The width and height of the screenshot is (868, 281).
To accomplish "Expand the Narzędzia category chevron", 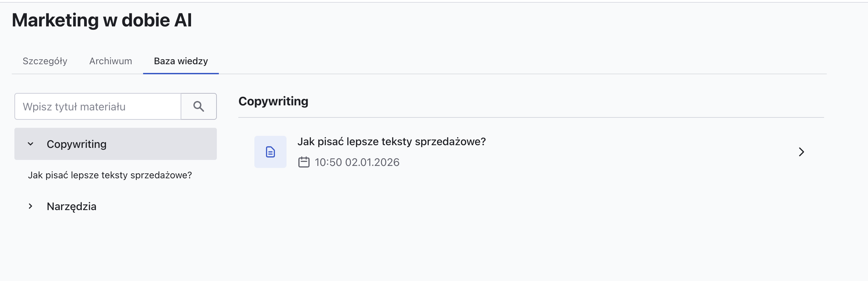I will pos(30,206).
